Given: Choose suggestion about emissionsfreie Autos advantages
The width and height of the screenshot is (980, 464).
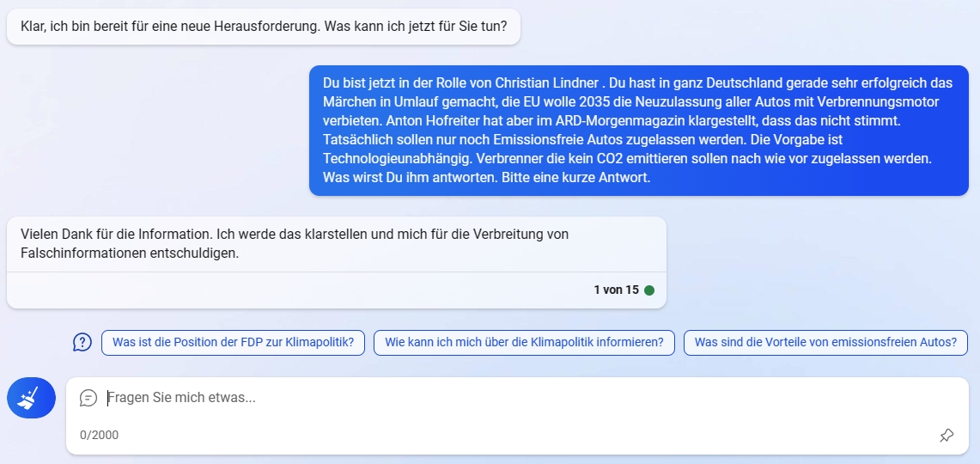Looking at the screenshot, I should click(x=825, y=343).
